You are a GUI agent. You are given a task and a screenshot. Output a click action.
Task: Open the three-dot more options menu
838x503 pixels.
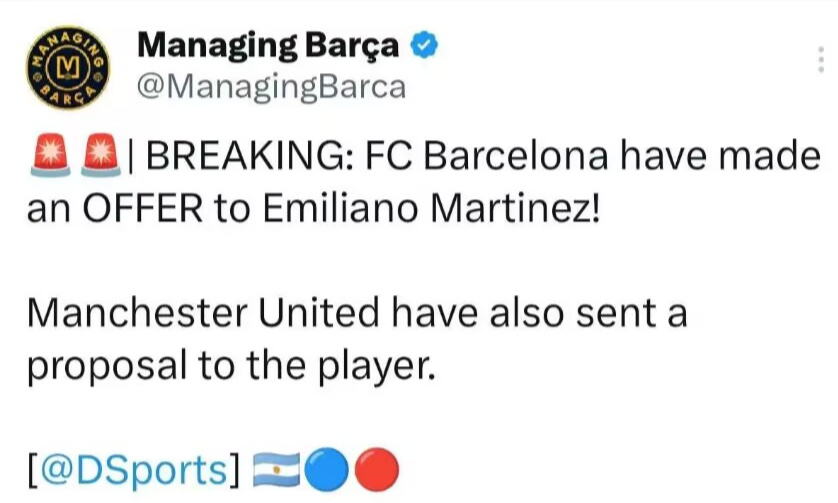click(x=821, y=59)
